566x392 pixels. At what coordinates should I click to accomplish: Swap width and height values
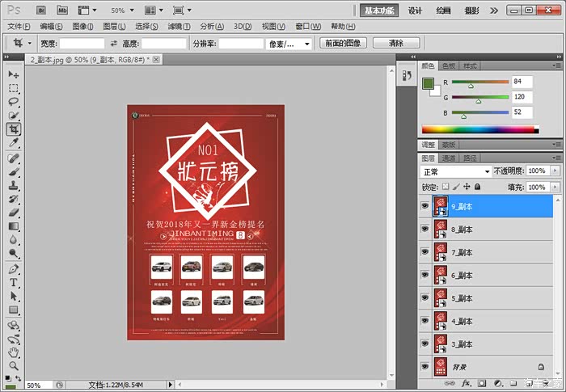[113, 43]
